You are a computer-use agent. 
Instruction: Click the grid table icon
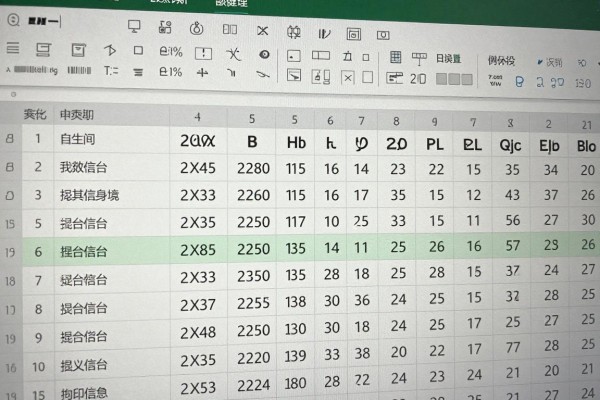pyautogui.click(x=396, y=57)
